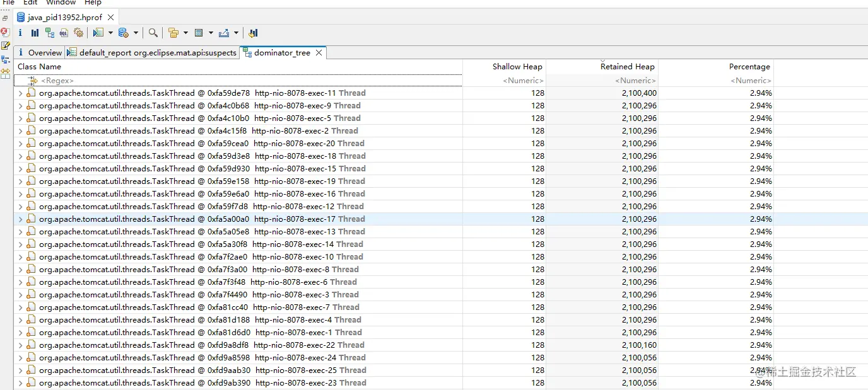Open the Error Log sidebar icon
Image resolution: width=868 pixels, height=390 pixels.
[x=6, y=32]
